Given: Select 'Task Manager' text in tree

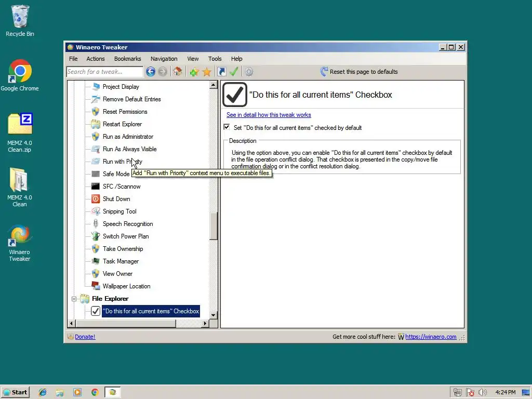Looking at the screenshot, I should pos(121,261).
